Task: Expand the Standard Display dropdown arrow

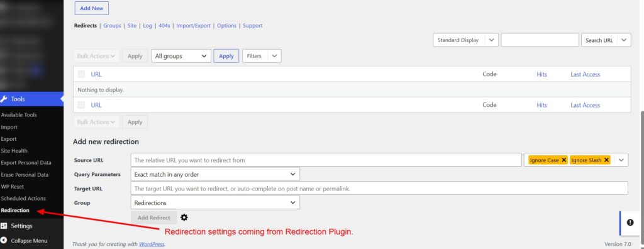Action: tap(492, 40)
